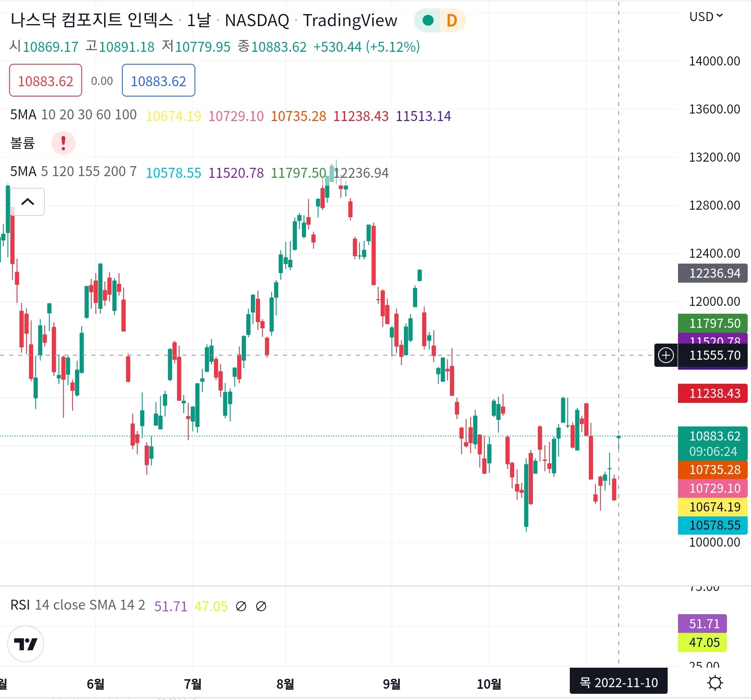
Task: Click the RSI 14 close SMA 14 2 label
Action: [78, 605]
